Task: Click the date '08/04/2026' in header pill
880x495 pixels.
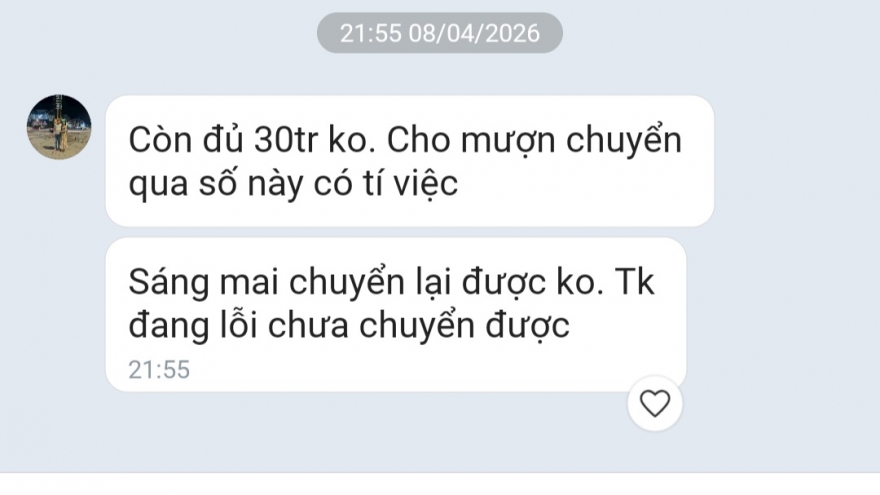Action: click(x=474, y=34)
